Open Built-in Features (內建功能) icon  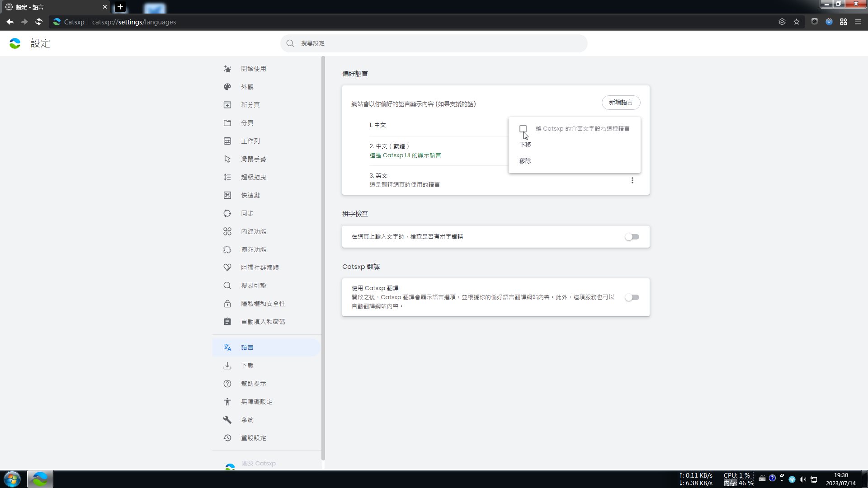pos(227,231)
